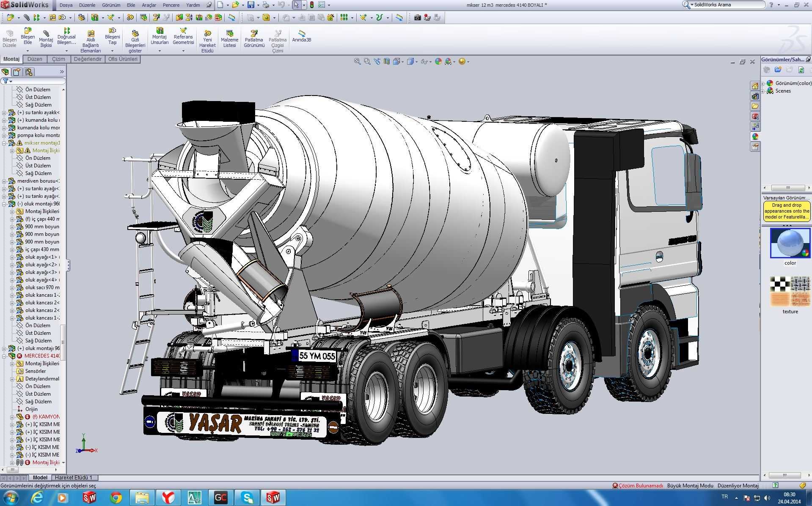Select the Model tab at bottom
This screenshot has width=812, height=506.
pos(40,478)
